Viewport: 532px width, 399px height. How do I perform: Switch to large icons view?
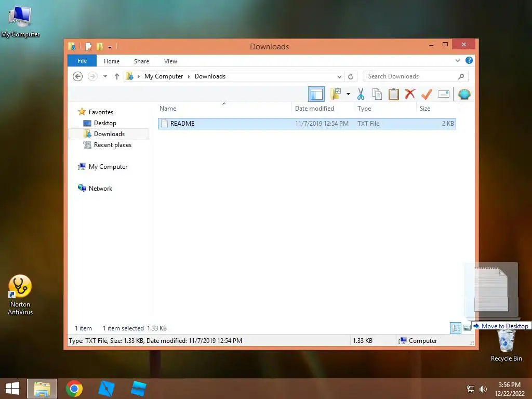[x=467, y=328]
